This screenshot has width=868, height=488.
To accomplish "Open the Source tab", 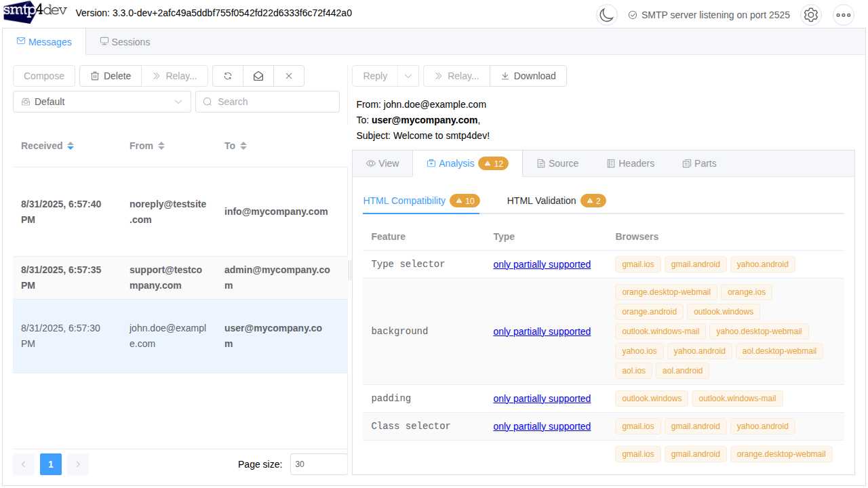I will click(x=557, y=163).
